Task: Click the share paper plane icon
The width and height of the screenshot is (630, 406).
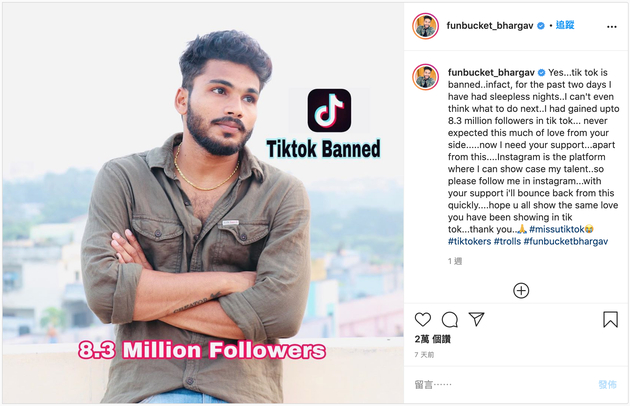Action: coord(477,319)
